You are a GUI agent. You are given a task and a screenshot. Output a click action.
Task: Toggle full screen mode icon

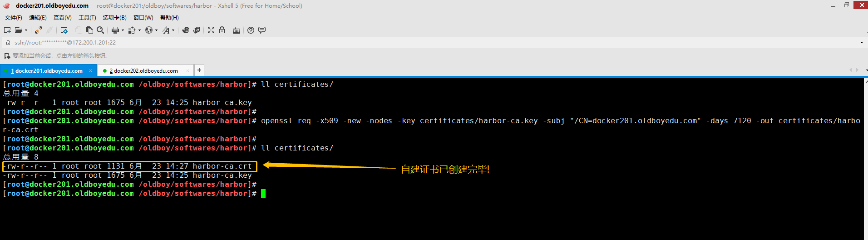click(x=211, y=30)
